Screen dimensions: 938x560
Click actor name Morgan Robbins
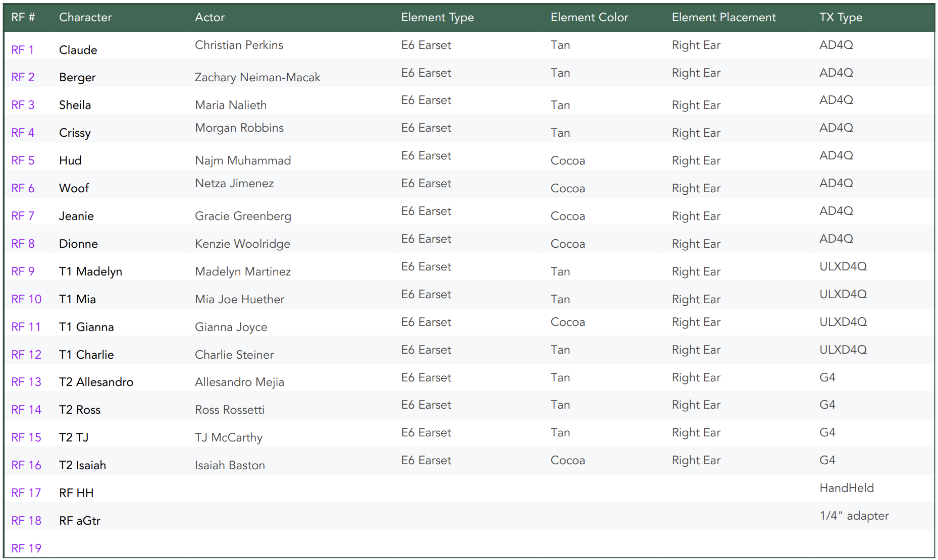pyautogui.click(x=239, y=128)
